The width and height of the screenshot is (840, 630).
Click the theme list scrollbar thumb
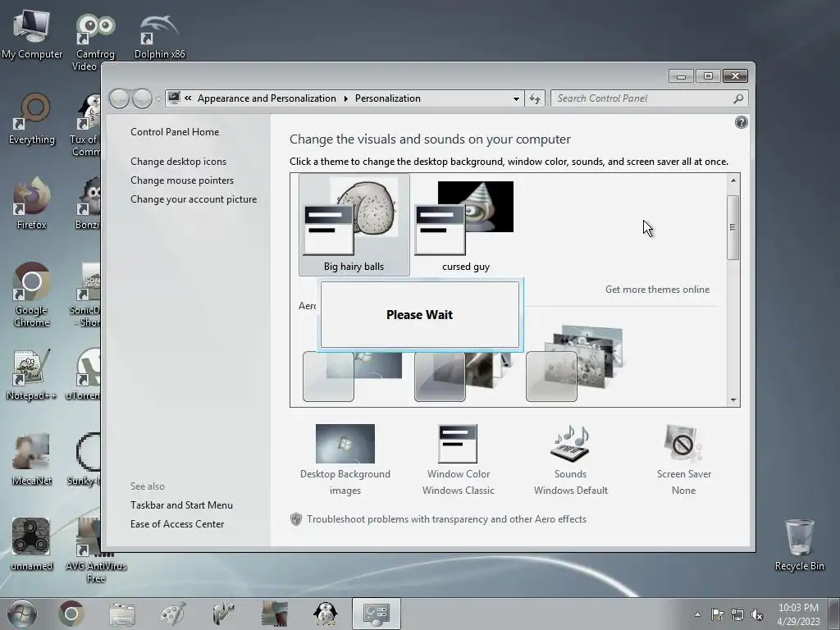click(733, 228)
